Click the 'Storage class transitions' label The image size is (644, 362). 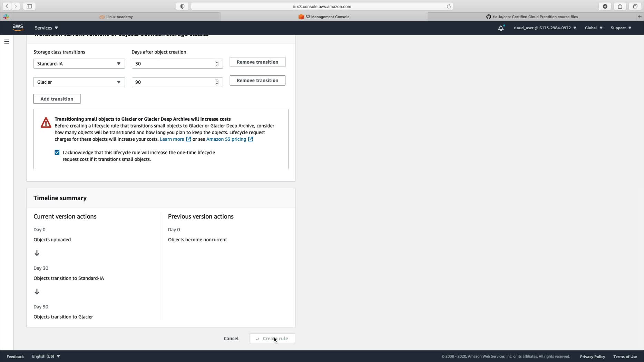tap(59, 52)
